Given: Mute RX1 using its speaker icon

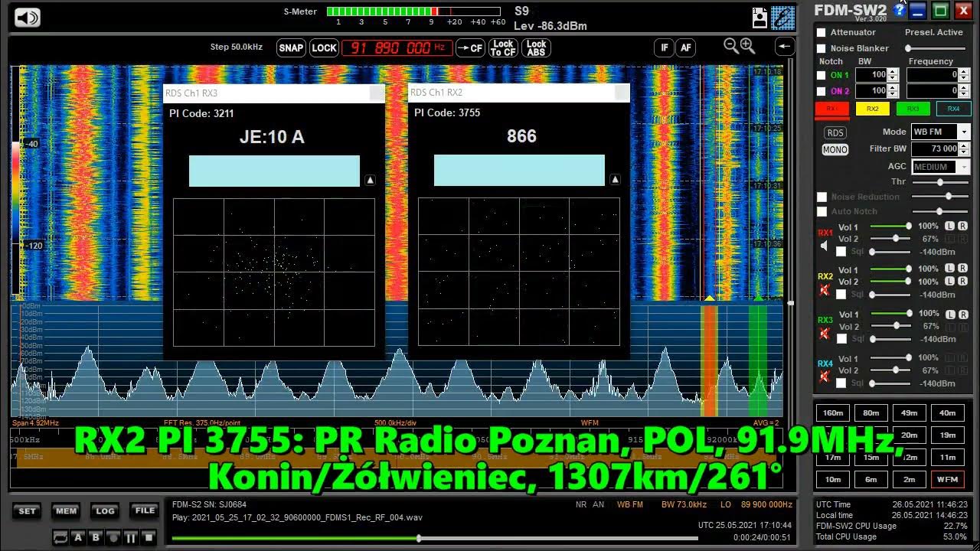Looking at the screenshot, I should click(825, 246).
